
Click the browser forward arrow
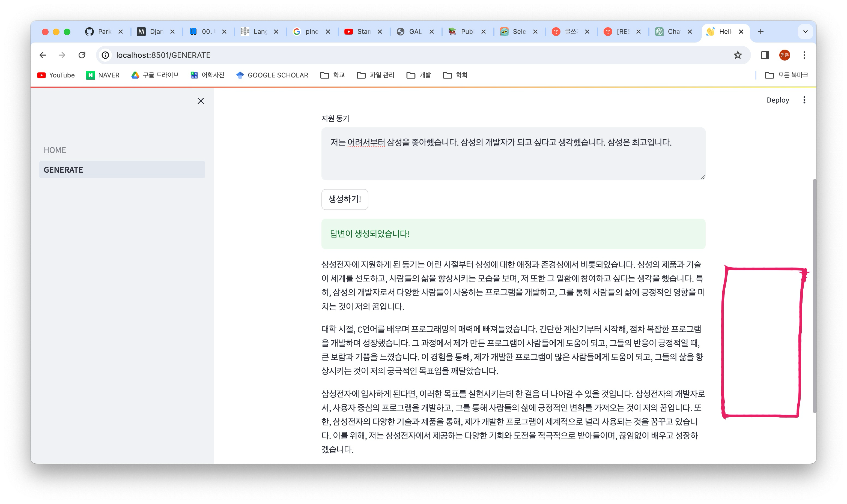(x=62, y=55)
